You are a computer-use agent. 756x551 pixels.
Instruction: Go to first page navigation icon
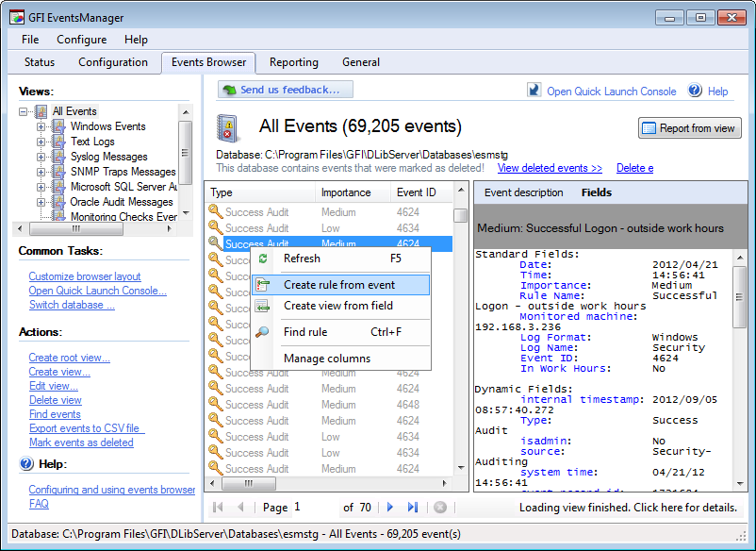218,507
